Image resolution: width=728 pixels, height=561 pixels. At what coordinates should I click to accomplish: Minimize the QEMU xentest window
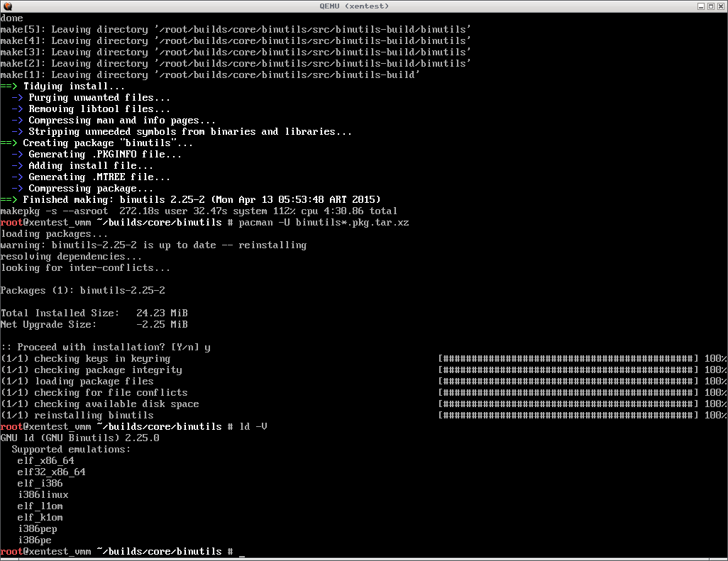[700, 6]
